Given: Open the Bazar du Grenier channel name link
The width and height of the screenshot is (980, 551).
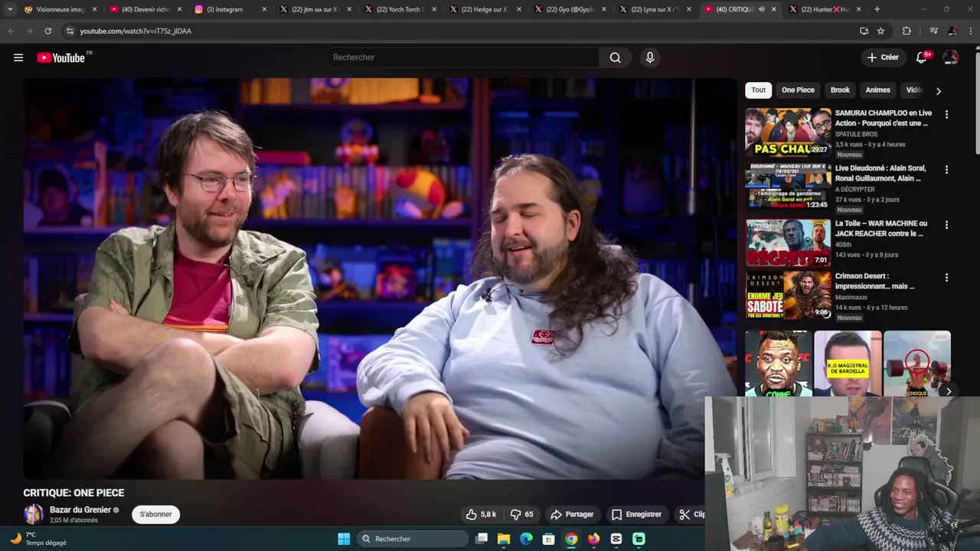Looking at the screenshot, I should tap(80, 510).
